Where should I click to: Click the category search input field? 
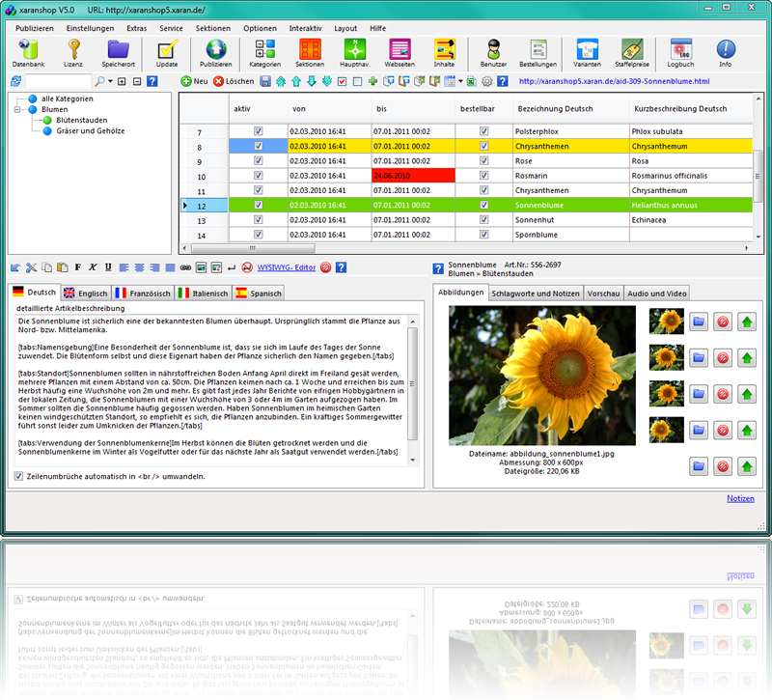58,81
